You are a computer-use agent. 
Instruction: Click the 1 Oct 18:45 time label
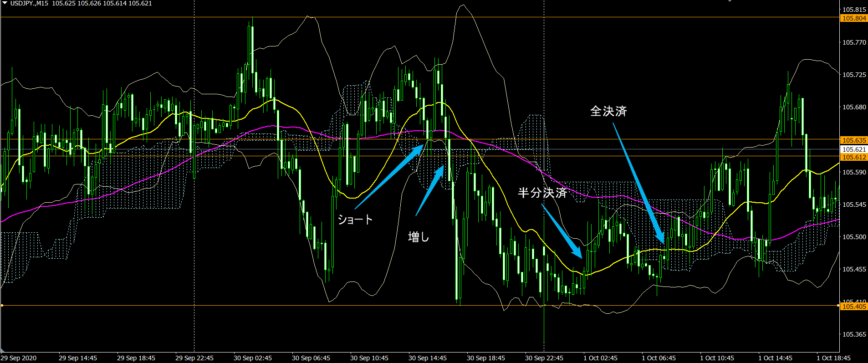pyautogui.click(x=834, y=358)
